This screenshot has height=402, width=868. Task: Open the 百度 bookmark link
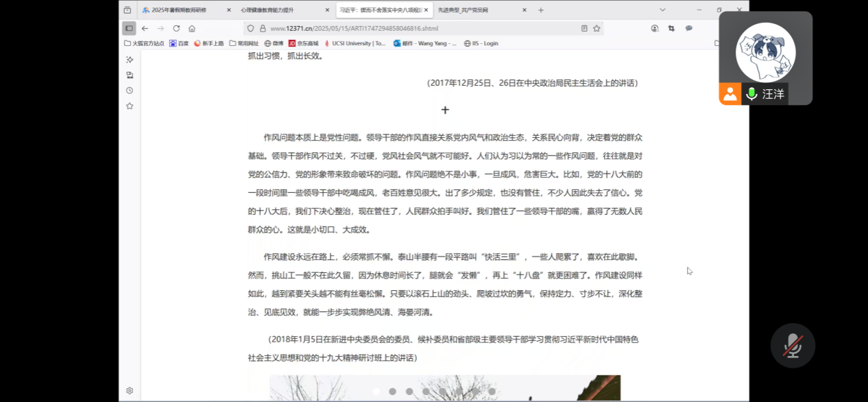pos(179,43)
